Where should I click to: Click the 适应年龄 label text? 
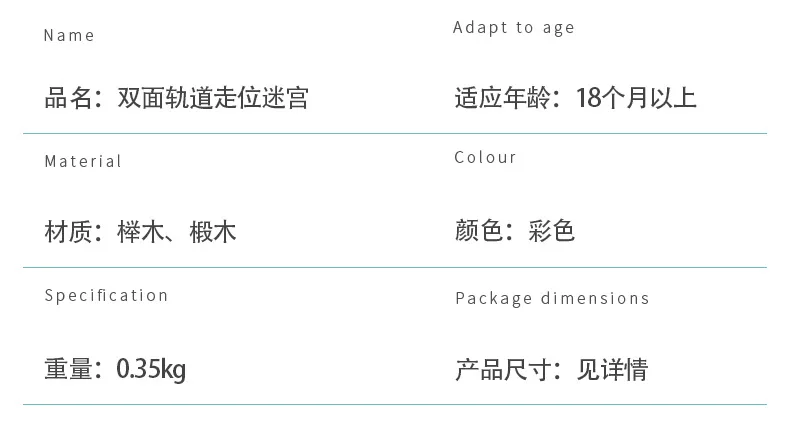502,98
